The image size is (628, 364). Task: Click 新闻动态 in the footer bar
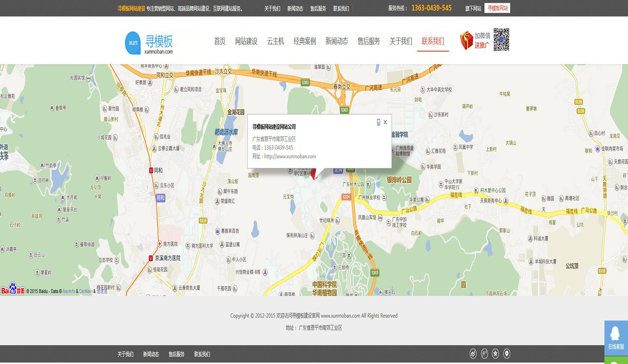[x=151, y=354]
